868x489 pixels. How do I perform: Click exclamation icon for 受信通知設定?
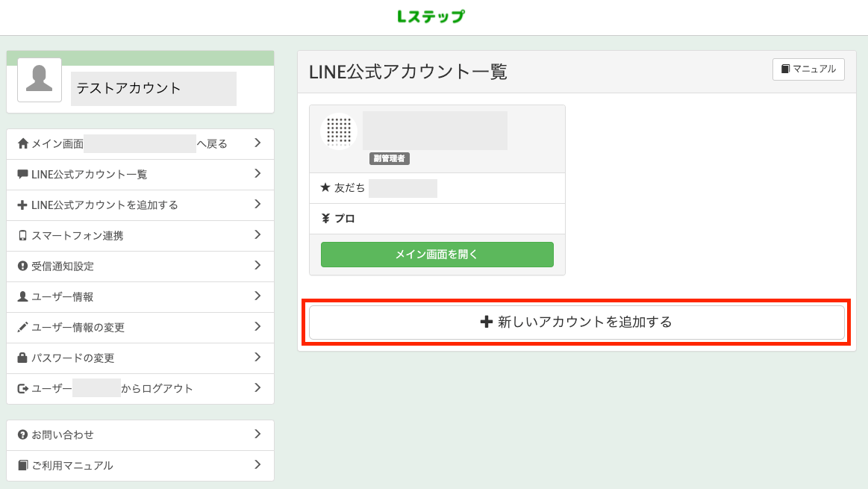tap(22, 266)
